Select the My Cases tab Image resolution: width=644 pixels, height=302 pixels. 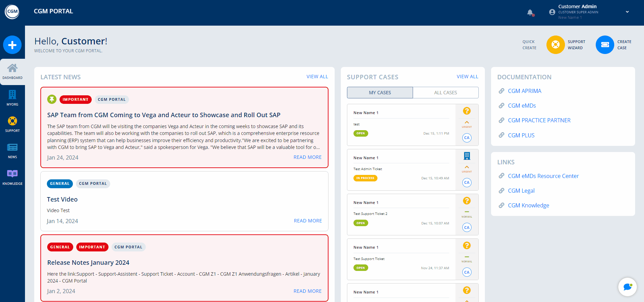click(x=380, y=93)
